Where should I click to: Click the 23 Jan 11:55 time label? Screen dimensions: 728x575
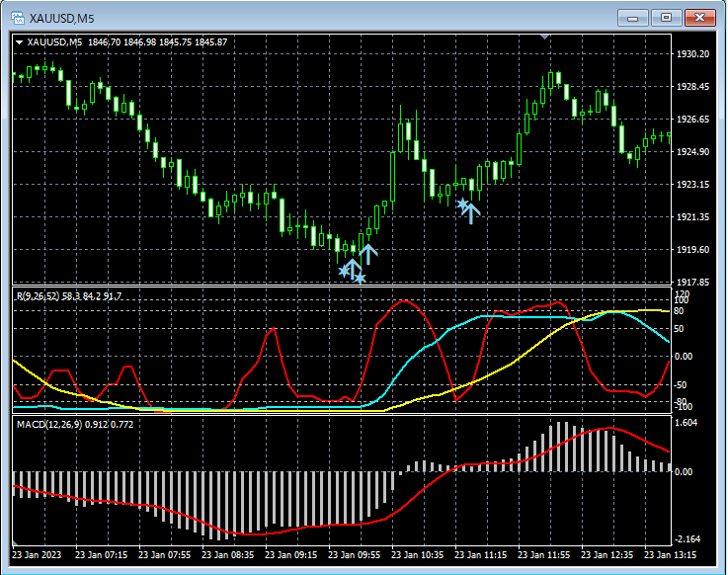click(x=543, y=555)
